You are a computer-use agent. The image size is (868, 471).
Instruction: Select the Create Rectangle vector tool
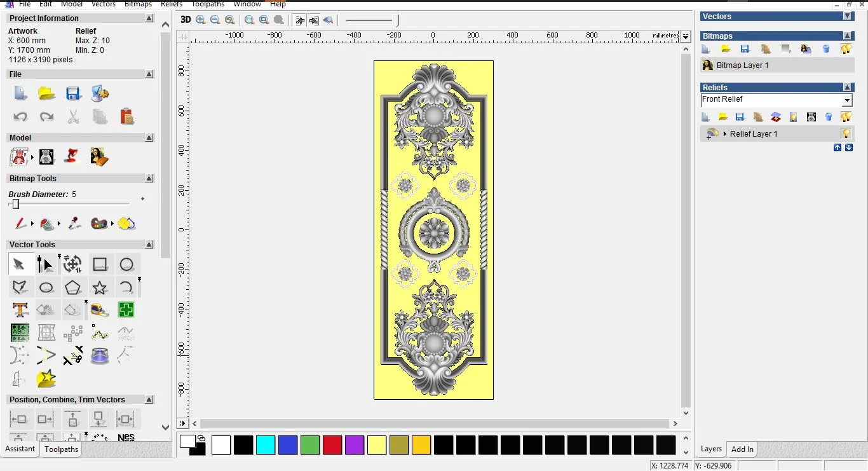pos(100,264)
